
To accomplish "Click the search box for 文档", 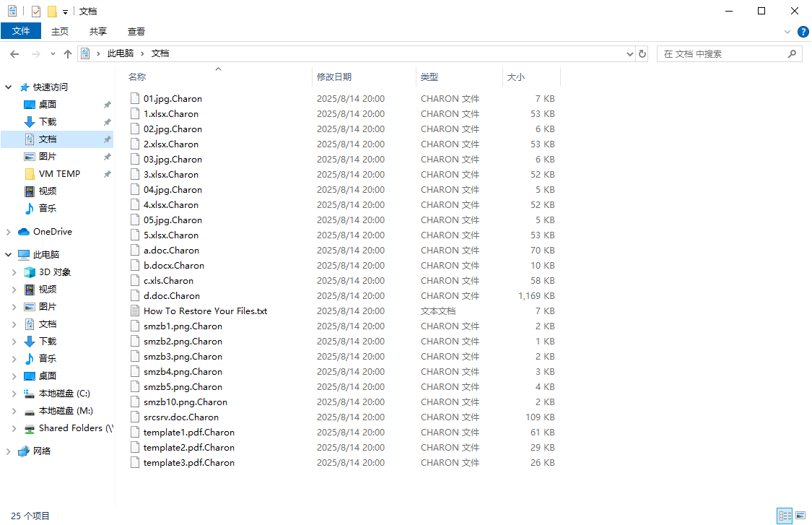I will [722, 54].
